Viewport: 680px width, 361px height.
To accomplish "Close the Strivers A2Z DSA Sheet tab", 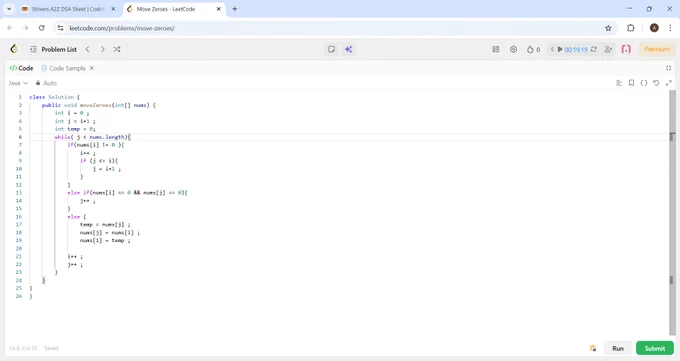I will (113, 9).
